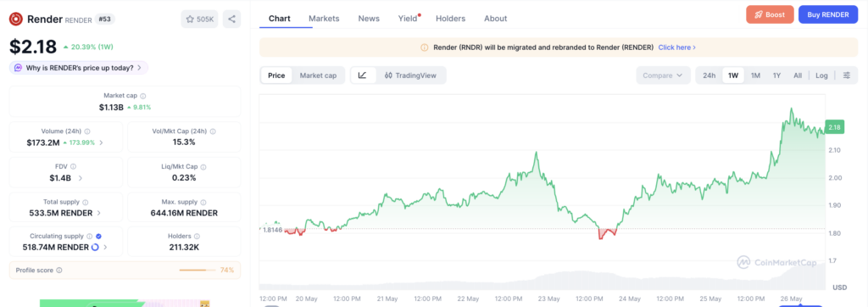Click the 26 May date axis label
Screen dimensions: 868x307
tap(792, 299)
